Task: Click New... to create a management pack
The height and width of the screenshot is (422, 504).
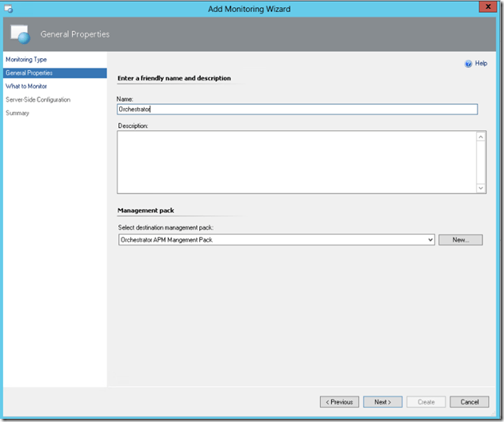Action: (x=460, y=240)
